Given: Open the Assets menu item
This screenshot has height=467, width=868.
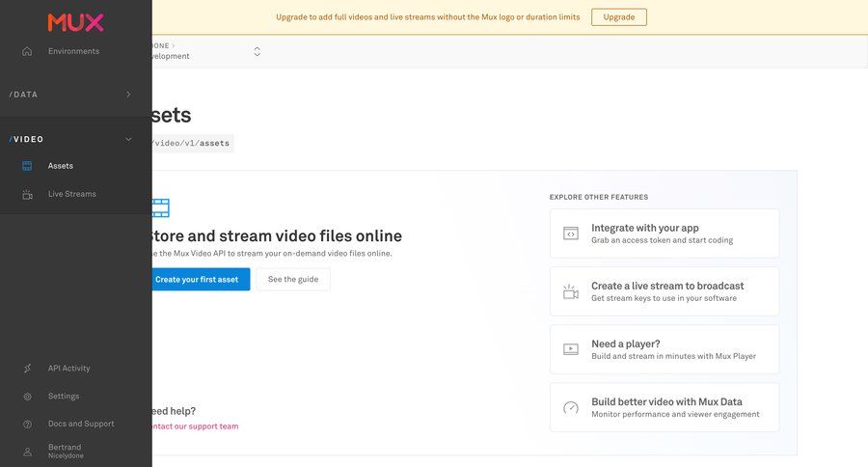Looking at the screenshot, I should (x=61, y=166).
